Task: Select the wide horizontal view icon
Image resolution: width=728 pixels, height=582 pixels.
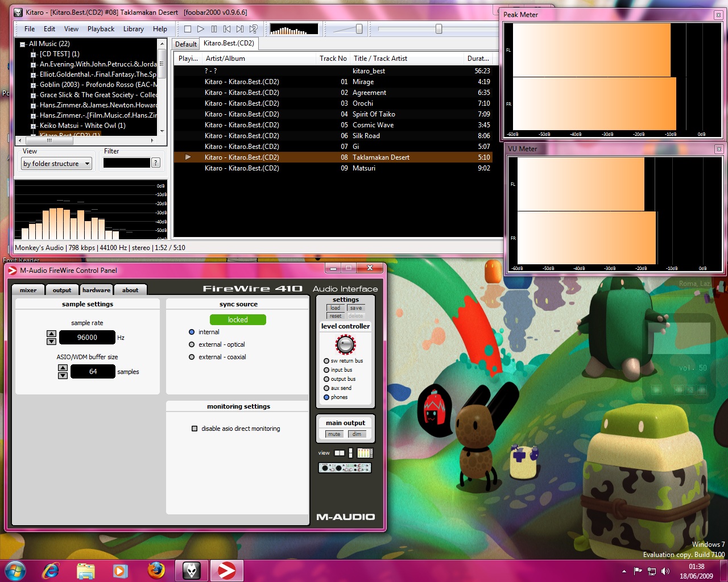Action: pos(340,453)
